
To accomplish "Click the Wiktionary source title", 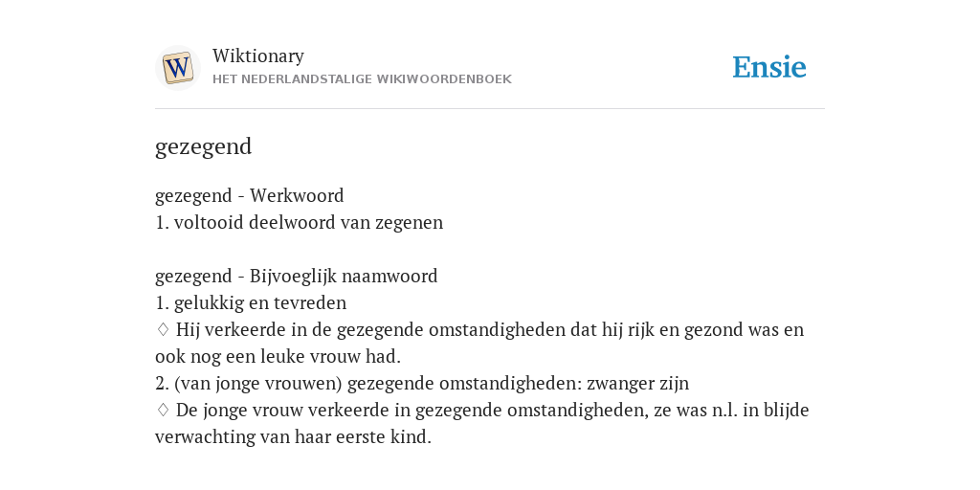I will (x=258, y=56).
